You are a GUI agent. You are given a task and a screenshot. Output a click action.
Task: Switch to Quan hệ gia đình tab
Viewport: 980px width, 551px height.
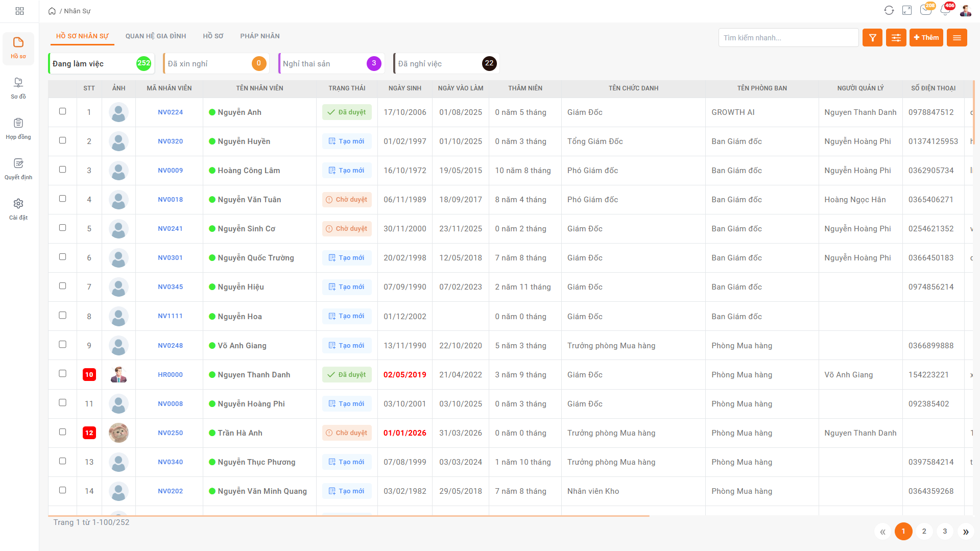156,36
